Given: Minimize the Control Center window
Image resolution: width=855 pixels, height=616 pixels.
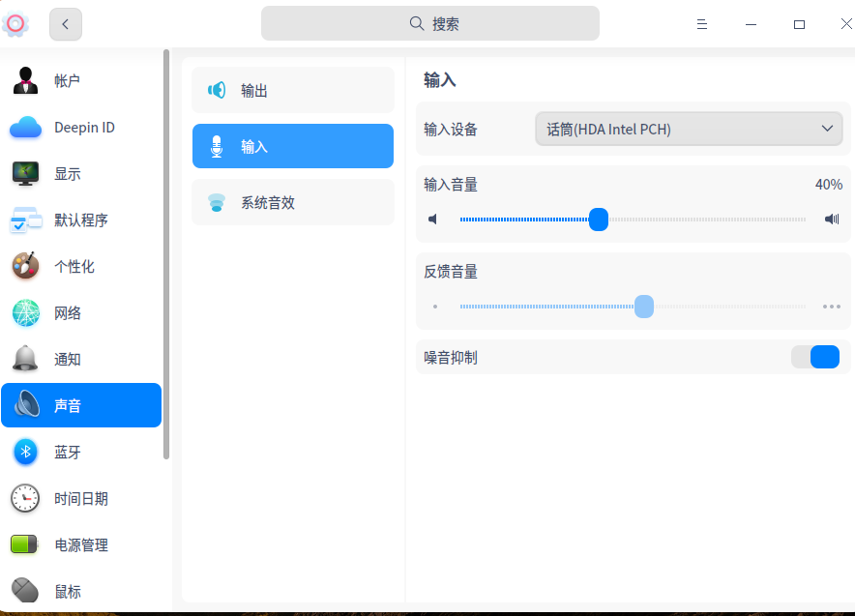Looking at the screenshot, I should point(751,24).
